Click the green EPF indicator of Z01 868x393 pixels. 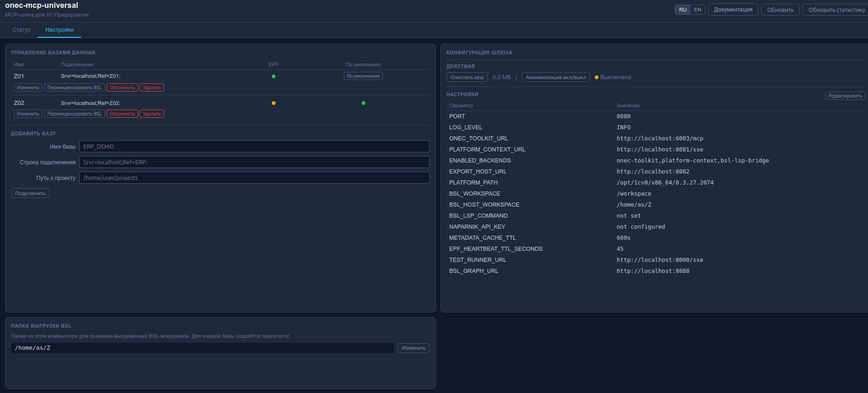coord(274,76)
